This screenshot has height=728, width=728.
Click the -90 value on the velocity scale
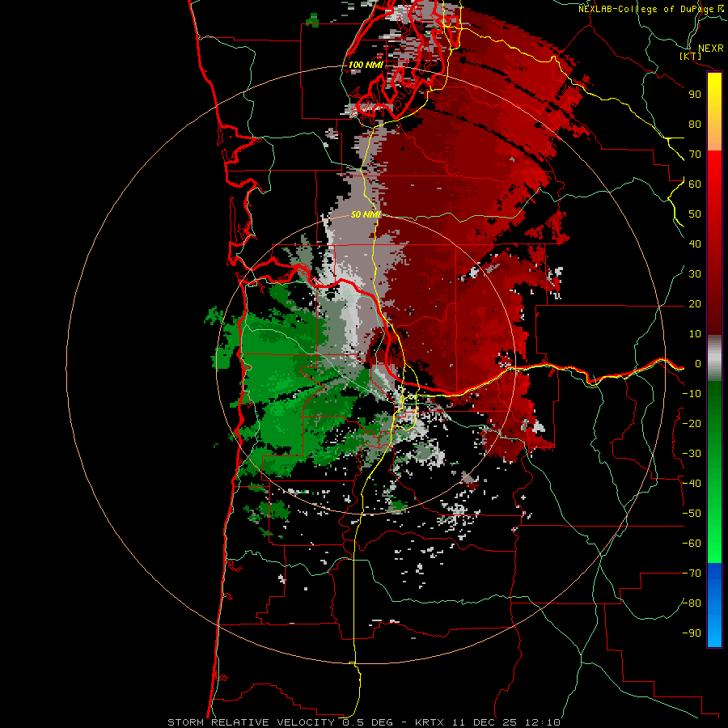click(x=692, y=633)
